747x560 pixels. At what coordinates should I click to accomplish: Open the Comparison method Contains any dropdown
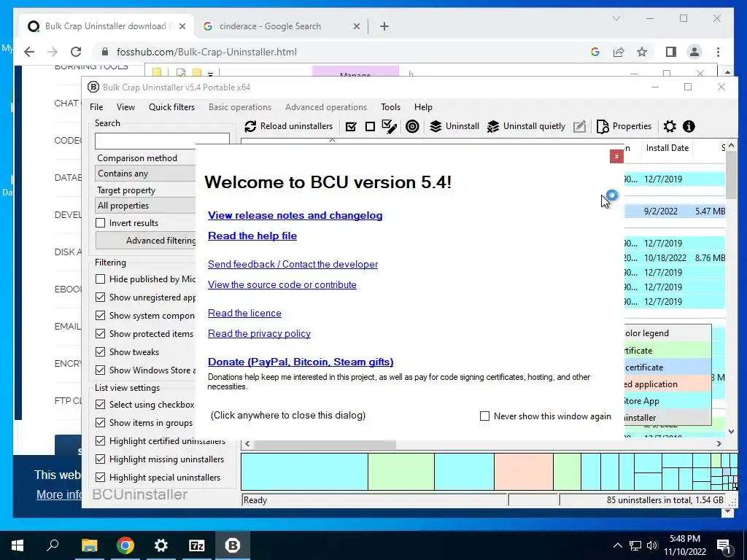pyautogui.click(x=145, y=174)
